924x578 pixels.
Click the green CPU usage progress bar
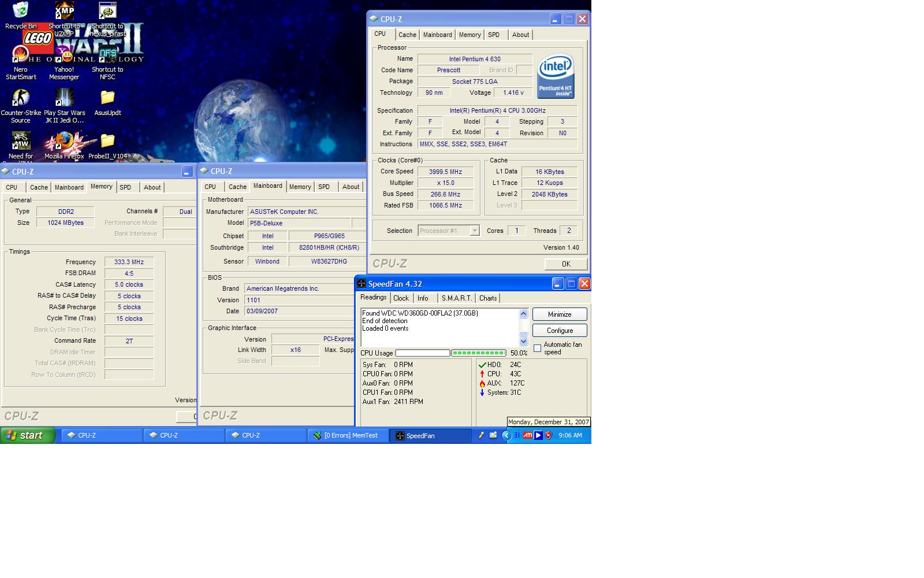point(479,353)
